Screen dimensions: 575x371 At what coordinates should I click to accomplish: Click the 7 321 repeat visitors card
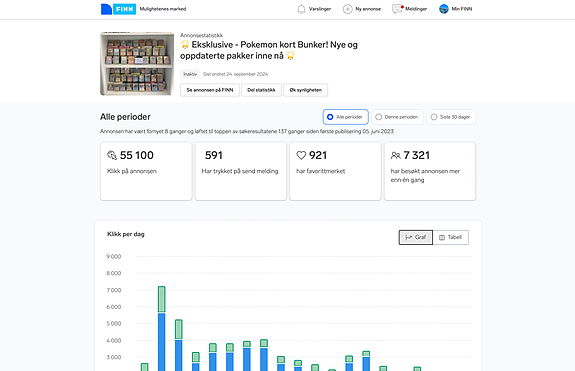click(430, 171)
